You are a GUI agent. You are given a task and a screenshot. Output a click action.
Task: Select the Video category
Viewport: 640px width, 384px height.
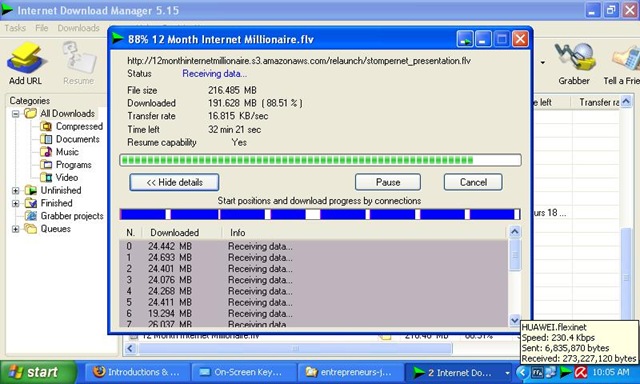(59, 178)
